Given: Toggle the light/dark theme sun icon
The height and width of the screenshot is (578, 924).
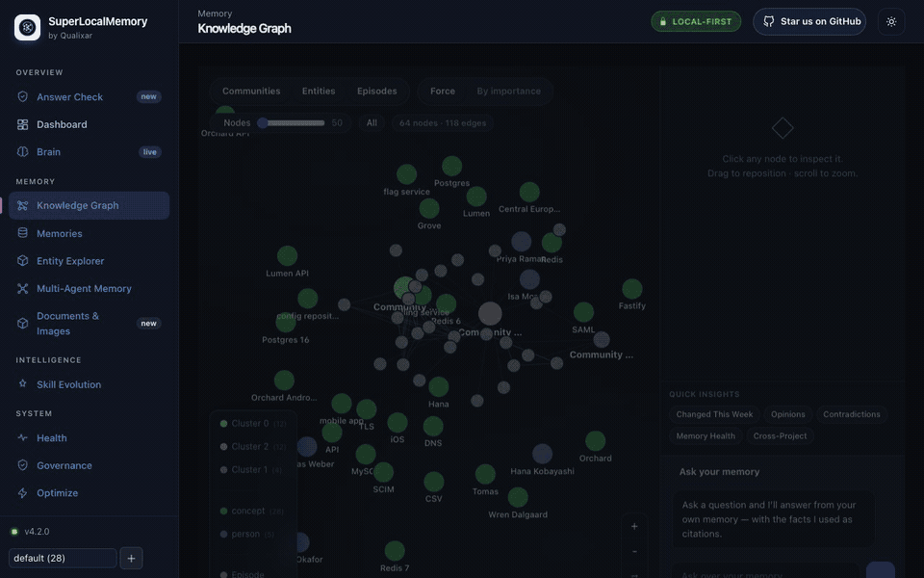Looking at the screenshot, I should pyautogui.click(x=891, y=22).
